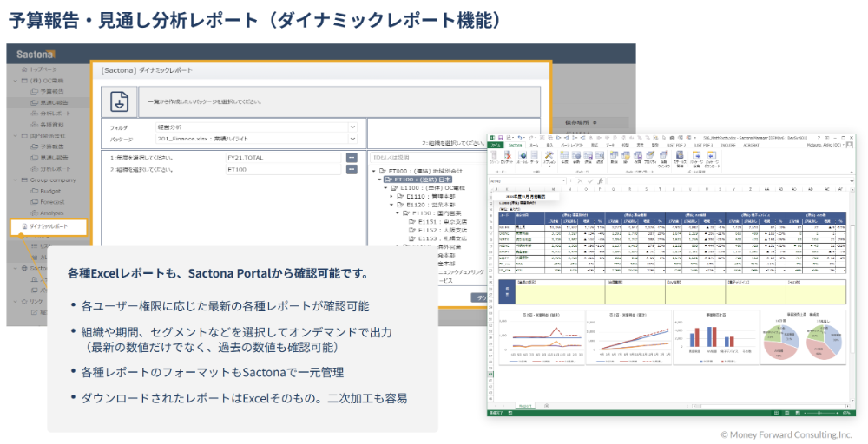Click the プロパティ ribbon icon
The height and width of the screenshot is (444, 868).
coord(650,158)
